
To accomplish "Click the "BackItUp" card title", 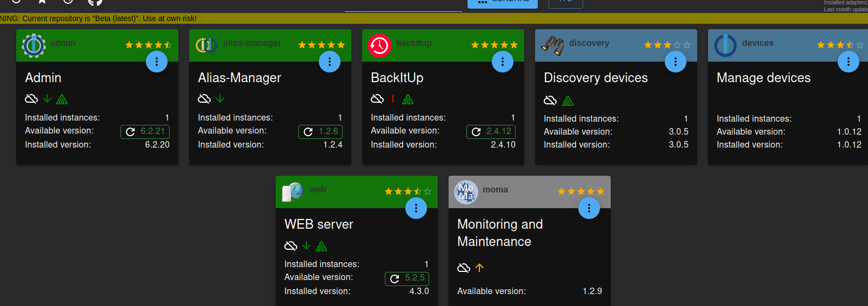I will click(397, 78).
